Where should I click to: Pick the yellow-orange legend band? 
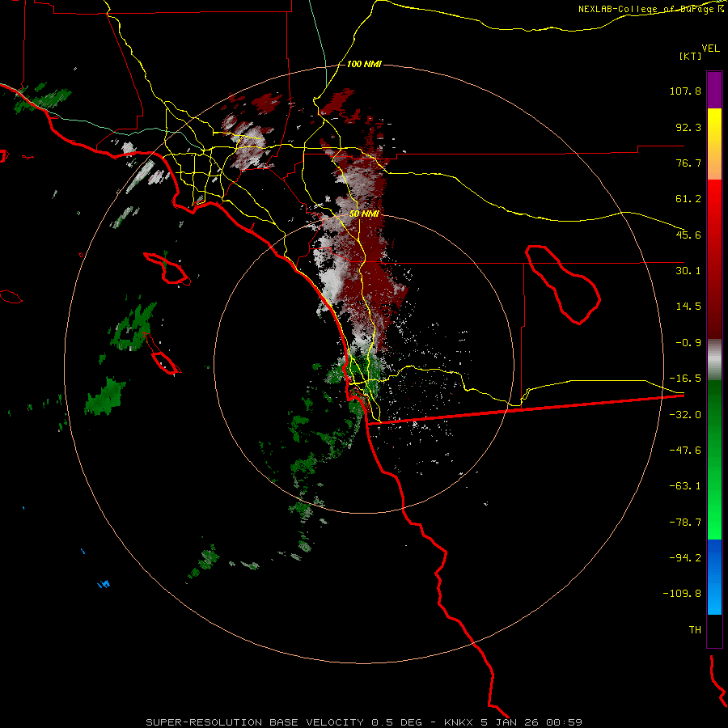[x=714, y=144]
